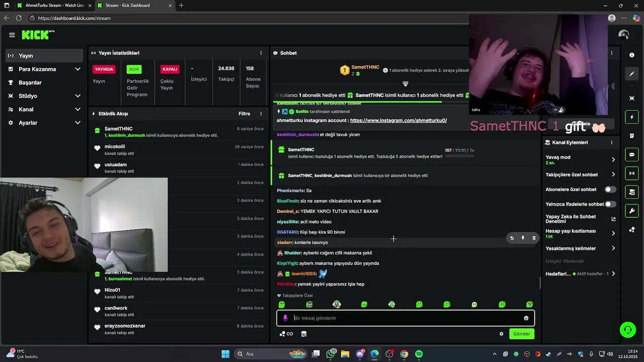The height and width of the screenshot is (362, 644).
Task: Click the AÇIK partner program badge
Action: click(134, 69)
